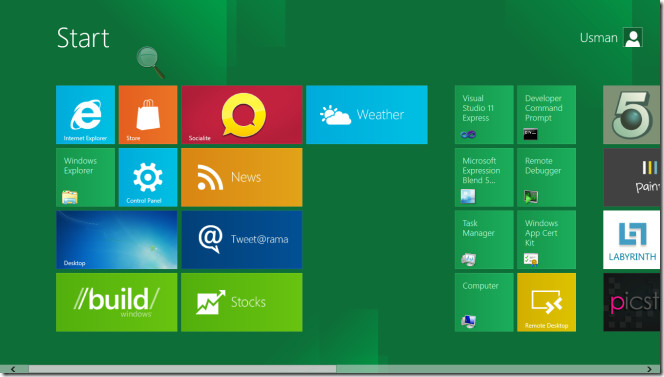Viewport: 664px width, 377px height.
Task: Launch the Windows App Cert Kit tile
Action: (546, 240)
